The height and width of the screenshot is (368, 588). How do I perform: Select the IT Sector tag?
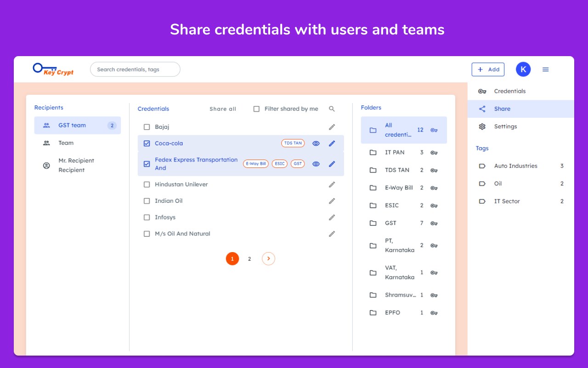click(x=521, y=201)
